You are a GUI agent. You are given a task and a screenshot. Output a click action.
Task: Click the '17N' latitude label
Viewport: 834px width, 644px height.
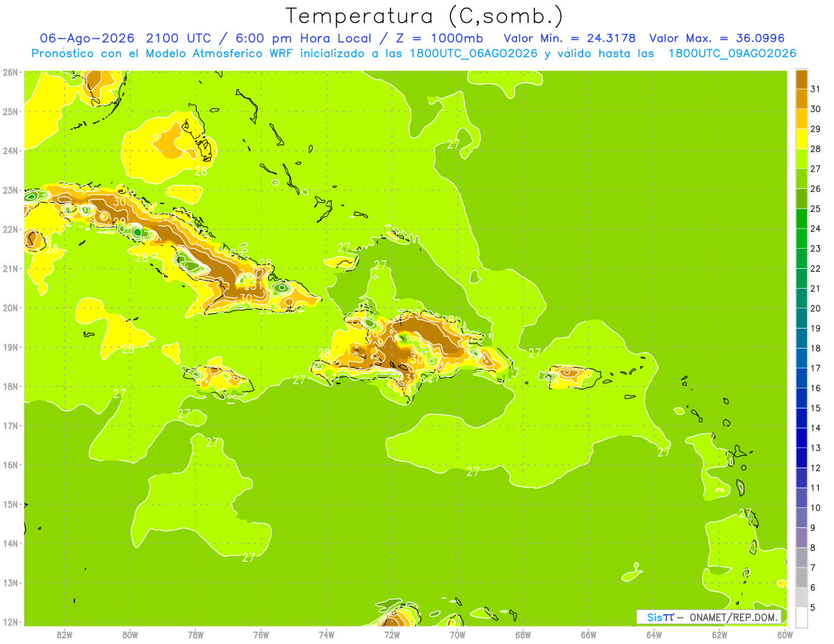click(10, 425)
